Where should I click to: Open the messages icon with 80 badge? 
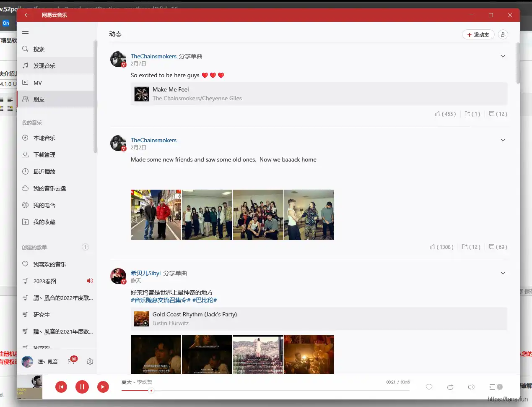72,361
